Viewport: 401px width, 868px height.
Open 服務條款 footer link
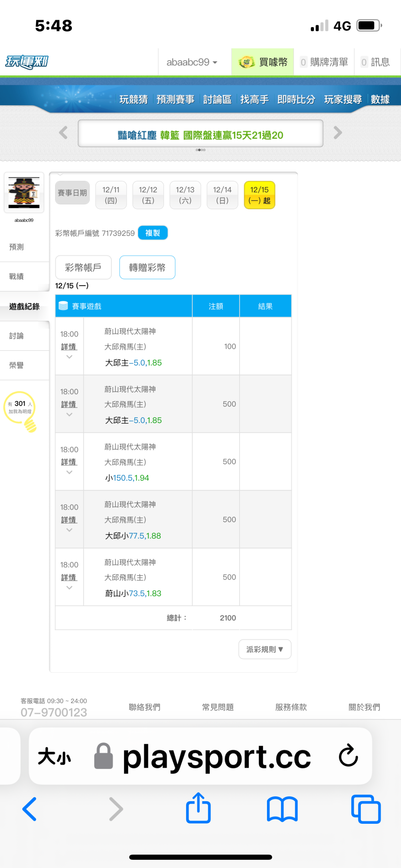(x=291, y=707)
